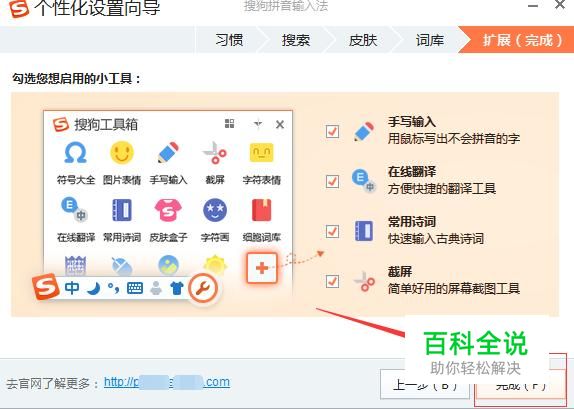Click the blue mouse icon in toolbox

coord(122,266)
